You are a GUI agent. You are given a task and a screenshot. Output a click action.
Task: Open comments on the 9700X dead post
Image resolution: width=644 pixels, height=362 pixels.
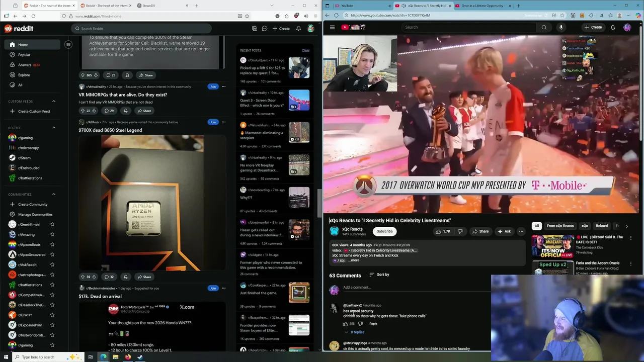[x=109, y=277]
